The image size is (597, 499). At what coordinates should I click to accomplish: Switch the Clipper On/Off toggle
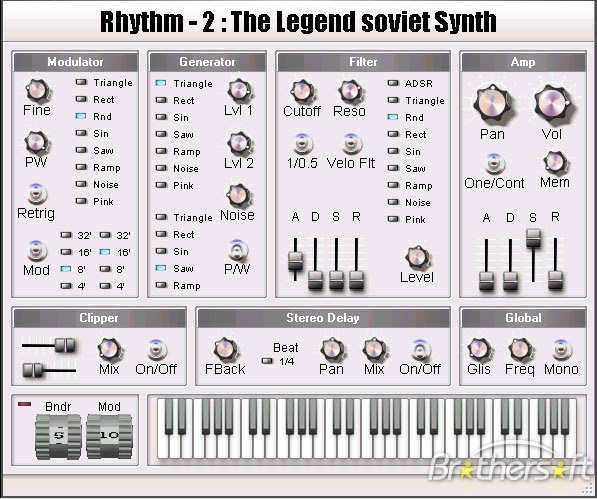tap(157, 349)
